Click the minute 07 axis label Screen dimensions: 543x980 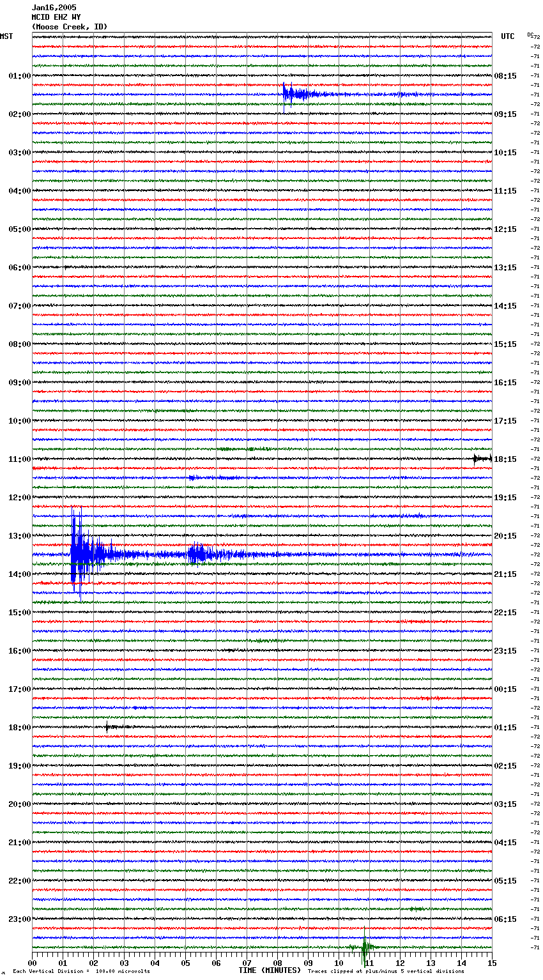coord(247,963)
